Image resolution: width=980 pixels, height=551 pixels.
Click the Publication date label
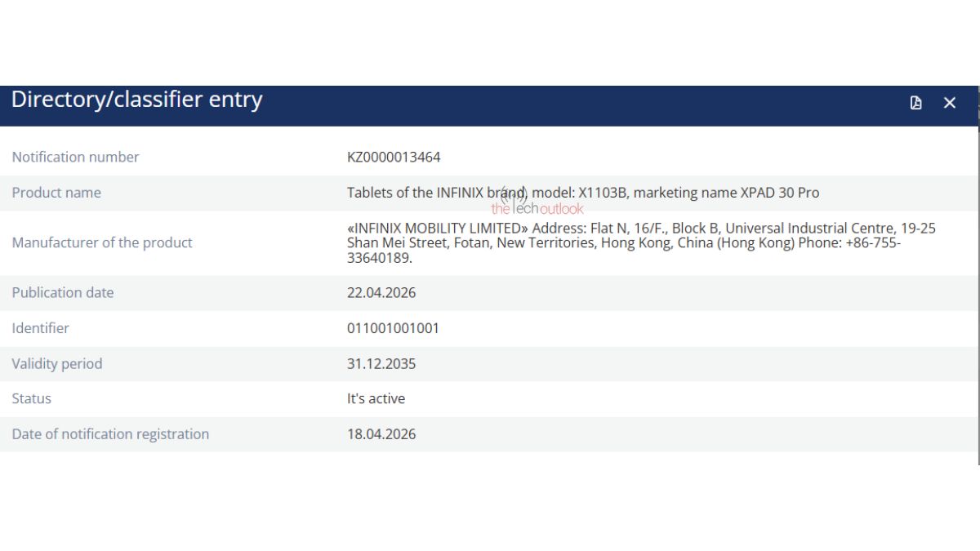tap(63, 292)
